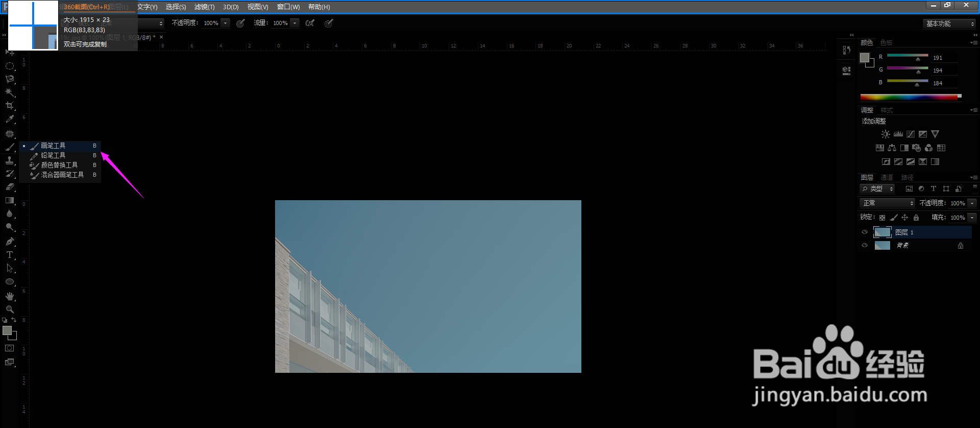Open the 滤镜(T) menu
This screenshot has height=428, width=980.
(x=204, y=7)
